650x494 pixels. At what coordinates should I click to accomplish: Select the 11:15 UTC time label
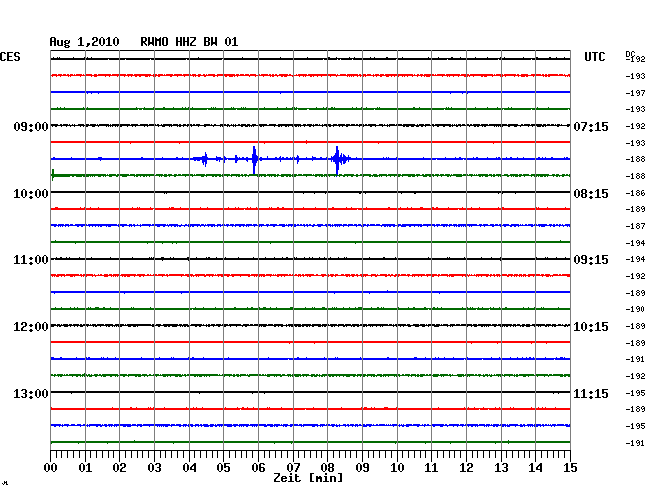tap(591, 394)
